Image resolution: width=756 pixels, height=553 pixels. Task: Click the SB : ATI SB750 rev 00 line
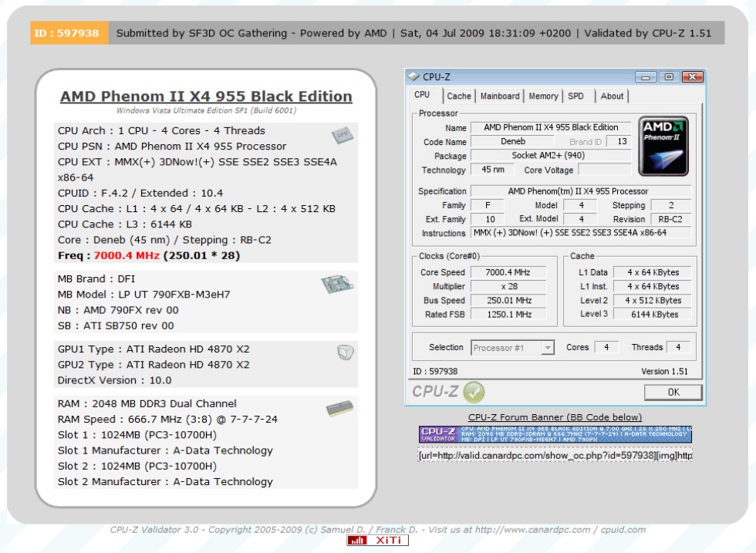point(116,326)
